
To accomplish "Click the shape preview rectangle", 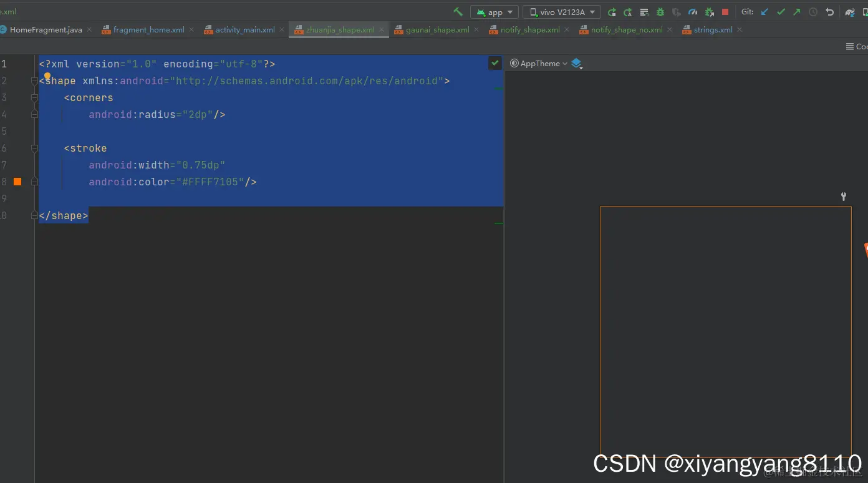I will click(726, 332).
